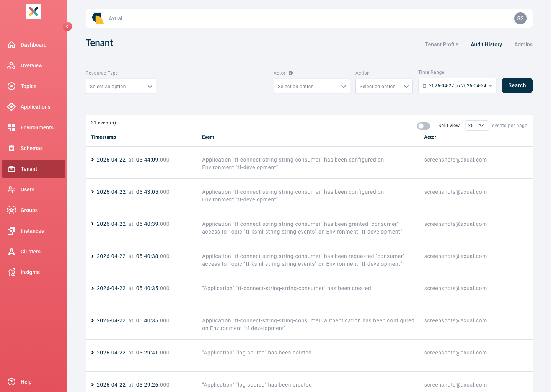Viewport: 551px width, 392px height.
Task: Open the Action dropdown
Action: coord(384,87)
